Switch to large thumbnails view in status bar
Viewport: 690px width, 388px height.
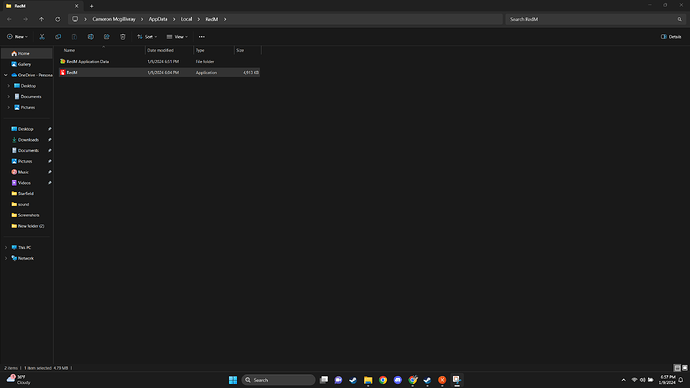point(685,368)
